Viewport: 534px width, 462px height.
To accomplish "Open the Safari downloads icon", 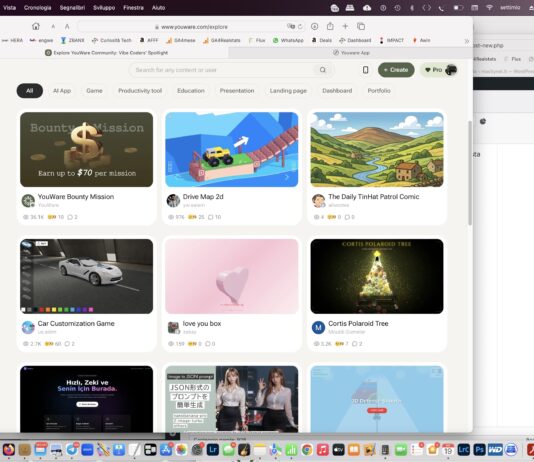I will coord(315,26).
